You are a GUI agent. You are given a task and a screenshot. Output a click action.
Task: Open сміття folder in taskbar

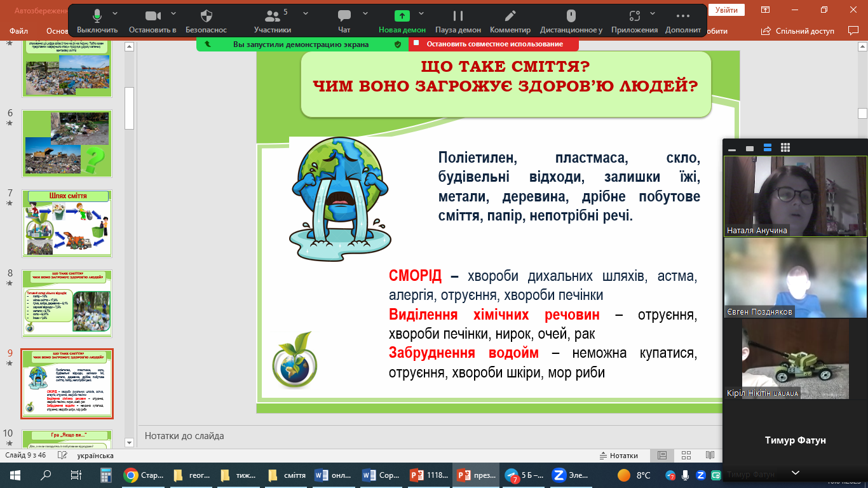tap(287, 475)
